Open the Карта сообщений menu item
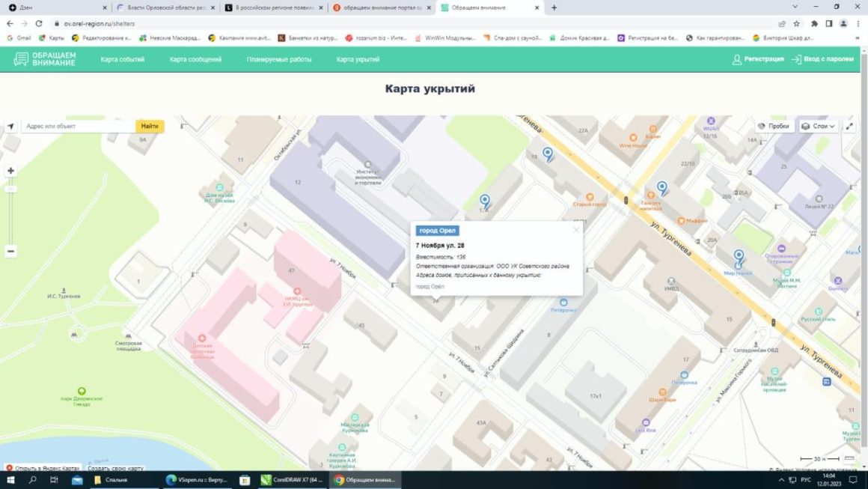868x489 pixels. point(195,59)
